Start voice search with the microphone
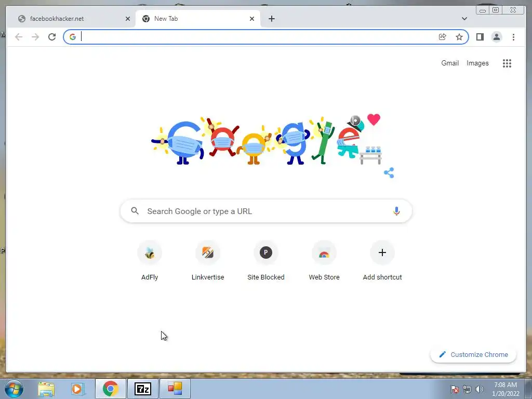Viewport: 532px width, 399px height. point(396,211)
